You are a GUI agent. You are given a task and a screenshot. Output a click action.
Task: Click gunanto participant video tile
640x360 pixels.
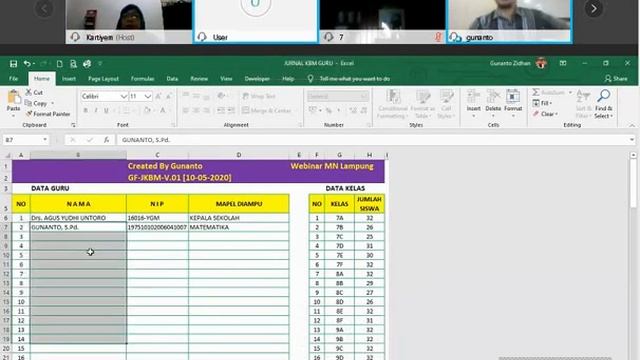(x=509, y=20)
